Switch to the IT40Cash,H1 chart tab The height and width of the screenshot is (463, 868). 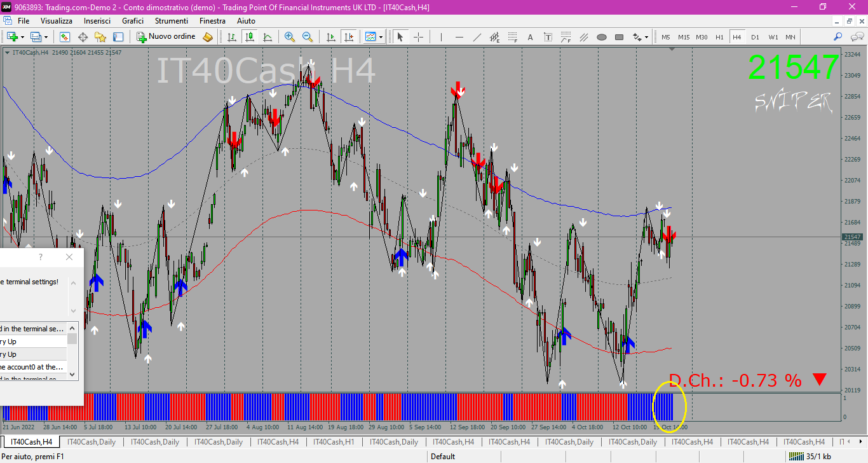334,441
